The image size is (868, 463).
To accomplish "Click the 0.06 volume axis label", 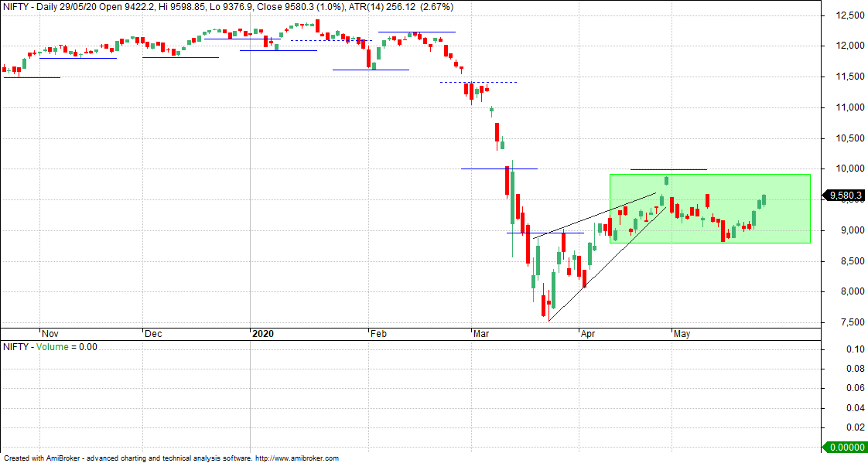I will [x=856, y=388].
